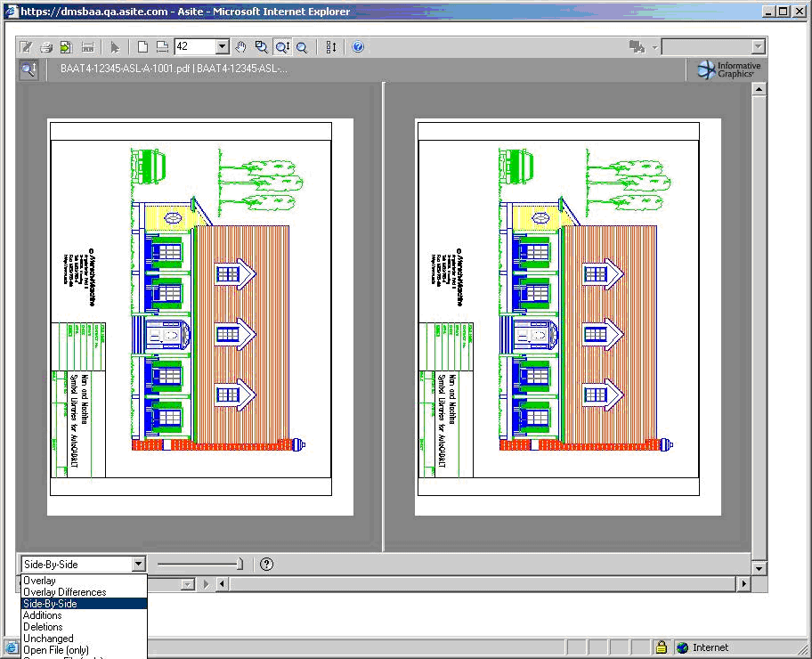Open the zoom percentage 42 dropdown
Screen dimensions: 812x659
[x=223, y=46]
